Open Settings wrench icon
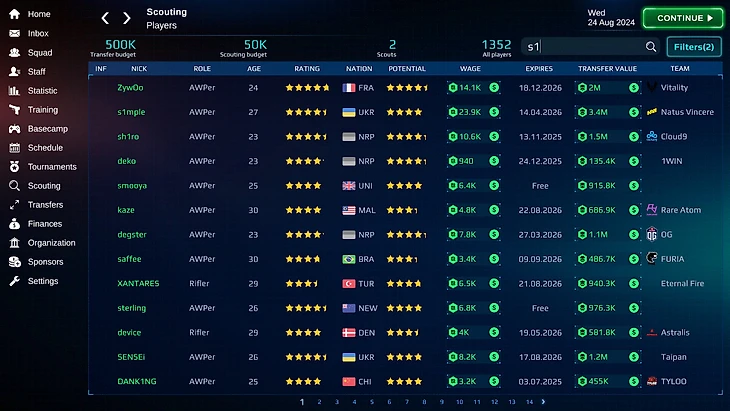730x411 pixels. 14,281
